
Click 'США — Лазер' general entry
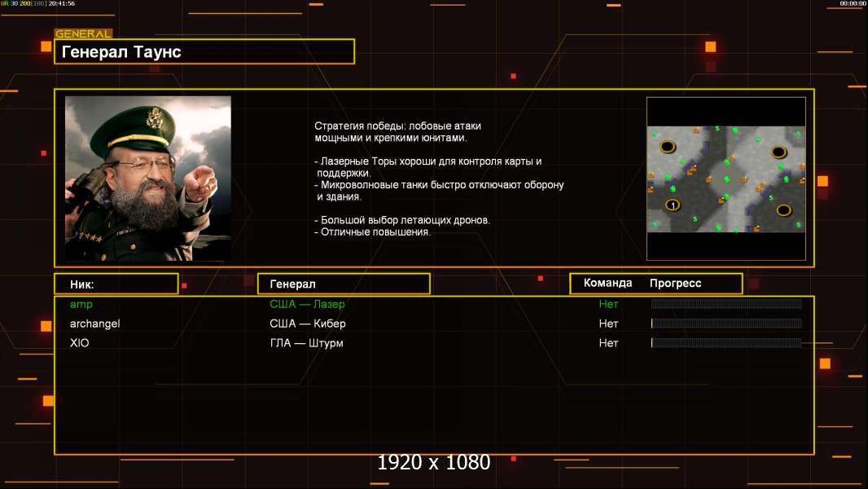click(307, 304)
